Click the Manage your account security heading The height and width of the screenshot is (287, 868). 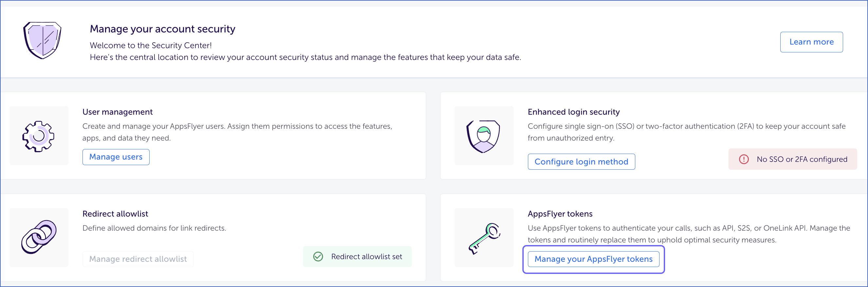(x=162, y=29)
